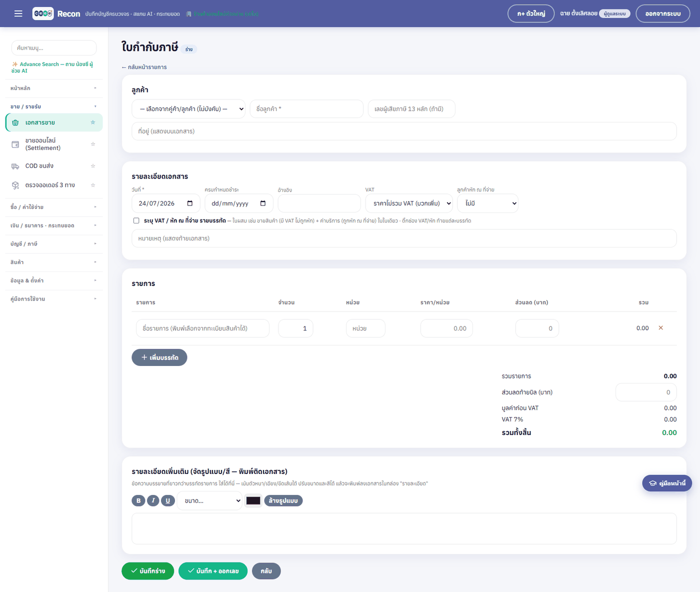Open the calendar picker for ครบกำหนดชำระ
The image size is (700, 592).
[263, 203]
